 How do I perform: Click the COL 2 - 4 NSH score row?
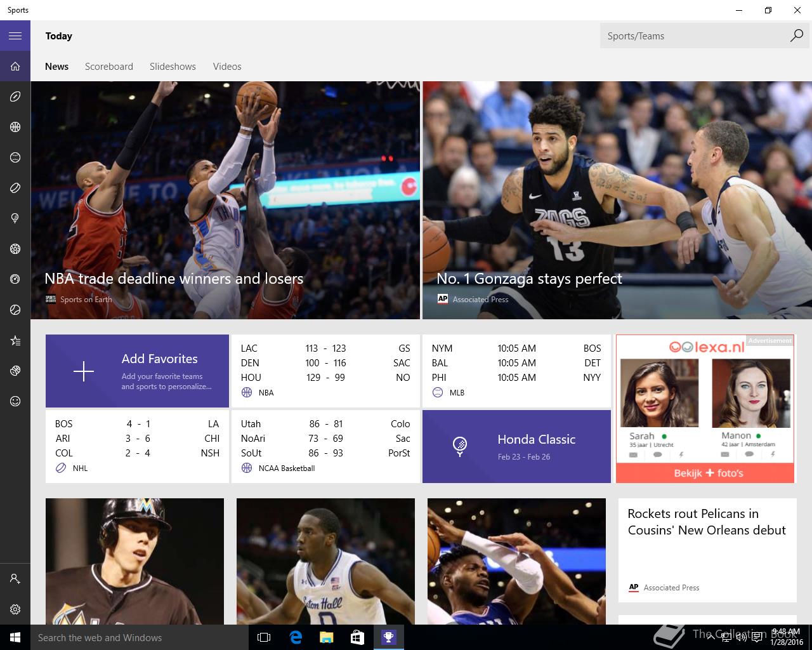137,453
